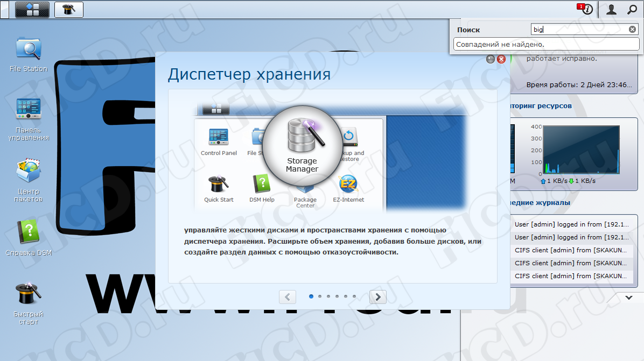Open the main menu grid button
The width and height of the screenshot is (644, 361).
(32, 10)
